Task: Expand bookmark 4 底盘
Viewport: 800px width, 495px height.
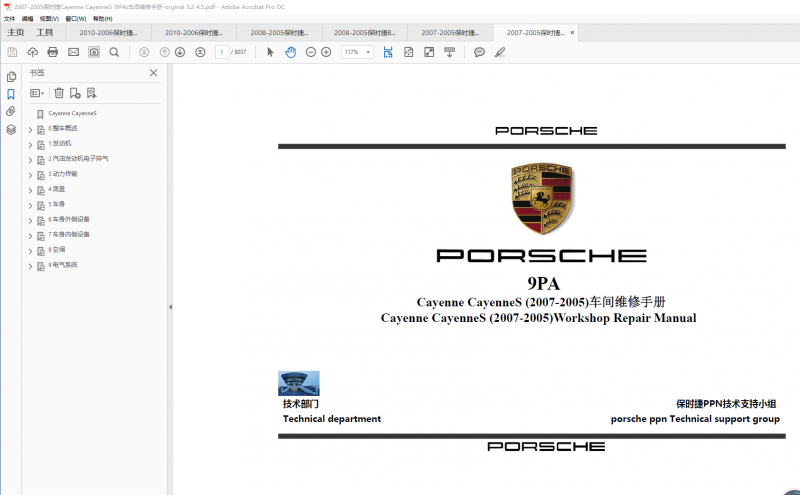Action: pos(30,190)
